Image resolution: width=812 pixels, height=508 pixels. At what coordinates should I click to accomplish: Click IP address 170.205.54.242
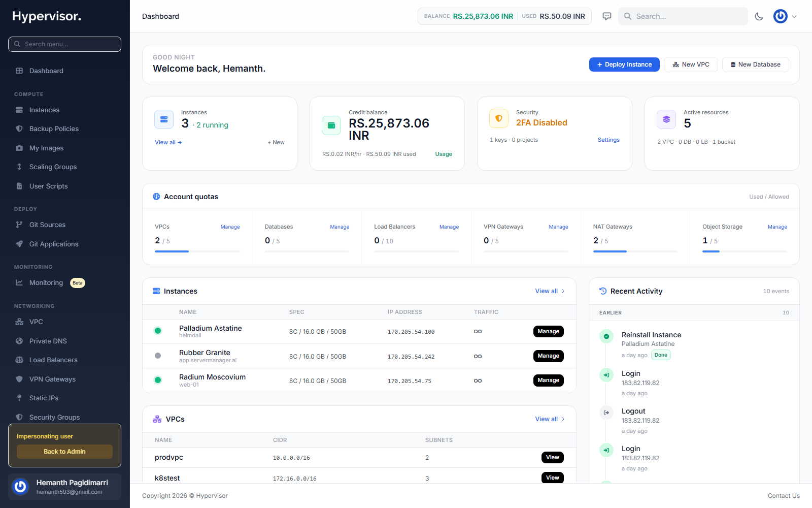411,357
